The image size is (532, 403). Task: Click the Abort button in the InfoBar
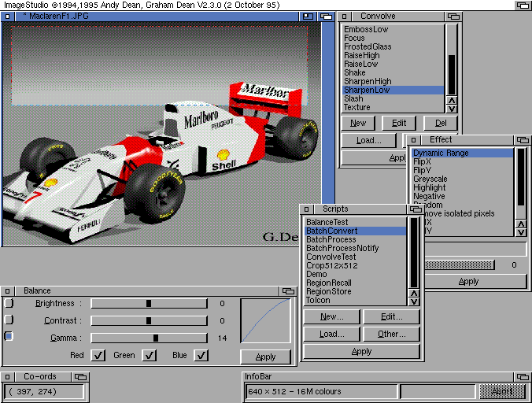(502, 392)
